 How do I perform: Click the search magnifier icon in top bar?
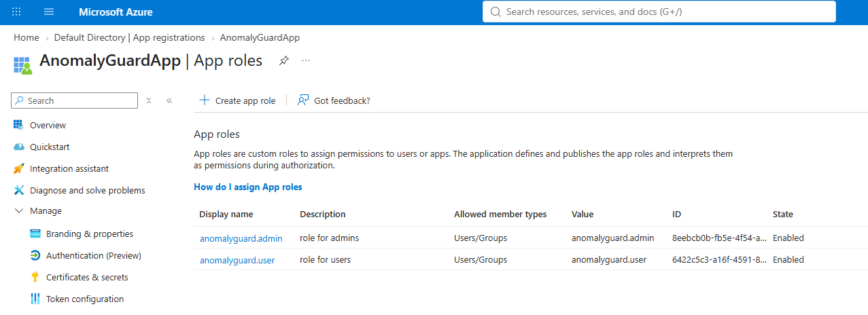coord(495,12)
